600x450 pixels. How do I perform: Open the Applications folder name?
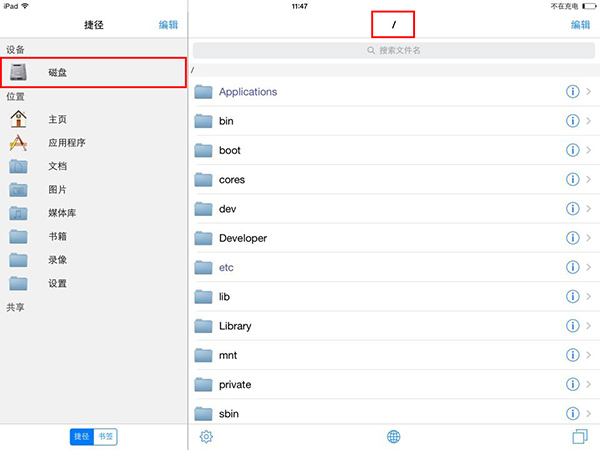click(x=248, y=92)
